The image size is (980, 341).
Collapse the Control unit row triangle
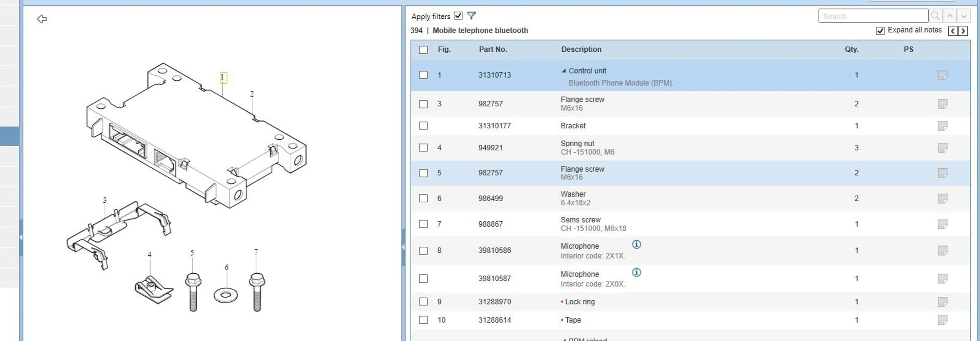pyautogui.click(x=564, y=71)
